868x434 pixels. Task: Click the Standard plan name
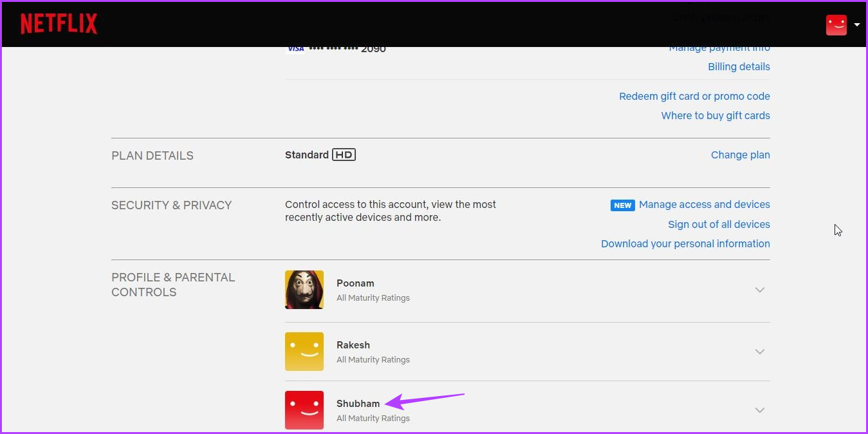click(307, 155)
